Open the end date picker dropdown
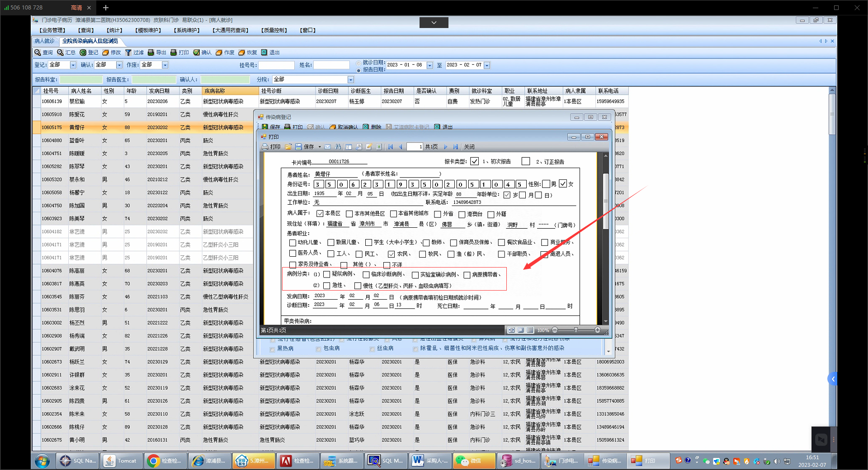The height and width of the screenshot is (470, 868). [x=487, y=66]
